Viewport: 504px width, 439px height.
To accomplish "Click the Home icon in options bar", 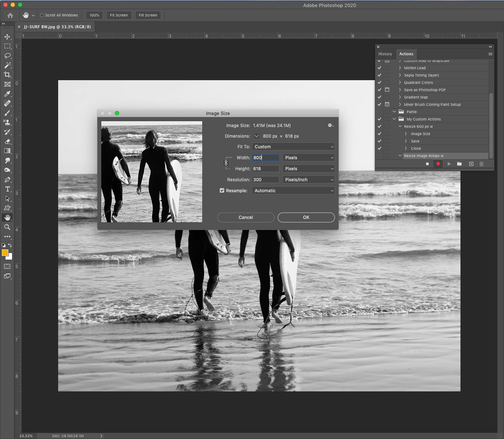I will click(10, 15).
